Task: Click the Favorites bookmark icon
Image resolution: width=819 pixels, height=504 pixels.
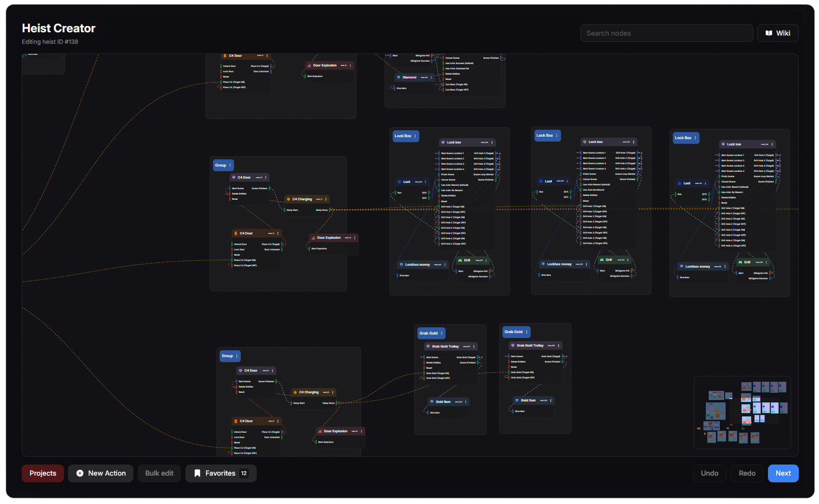Action: pos(197,473)
